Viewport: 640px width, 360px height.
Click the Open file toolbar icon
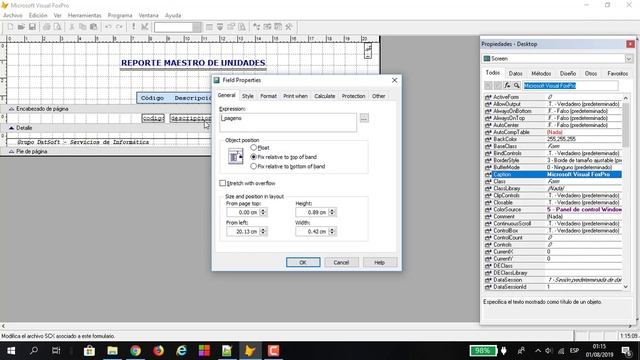pos(21,27)
